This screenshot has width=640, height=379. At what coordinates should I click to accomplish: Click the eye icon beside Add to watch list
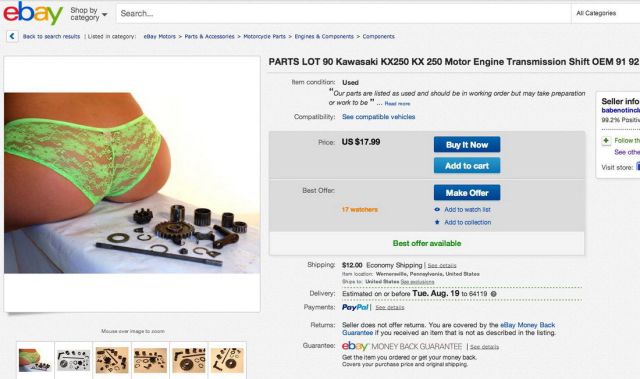437,209
